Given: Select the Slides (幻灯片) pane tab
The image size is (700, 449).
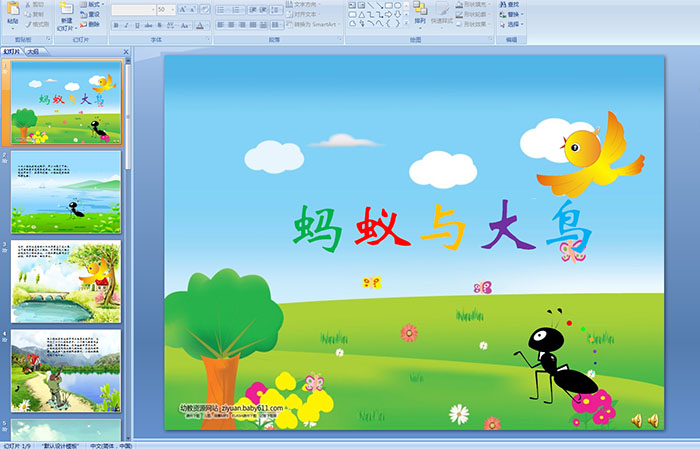Looking at the screenshot, I should (12, 50).
